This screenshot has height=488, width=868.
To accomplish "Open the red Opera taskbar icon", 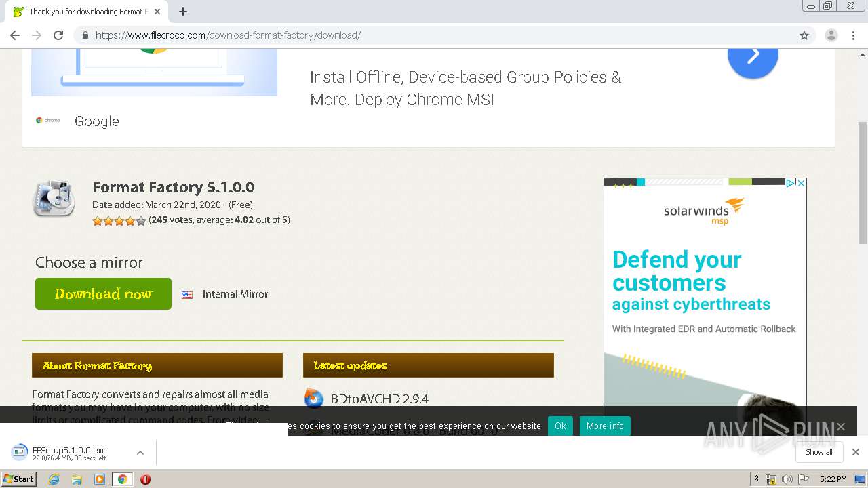I will click(x=145, y=479).
